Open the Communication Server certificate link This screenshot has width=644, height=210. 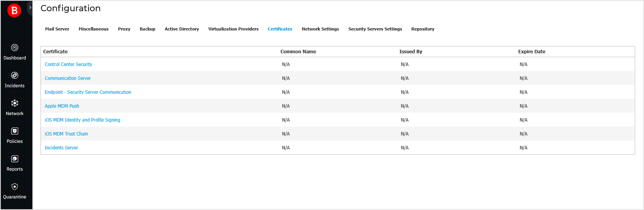pyautogui.click(x=68, y=78)
